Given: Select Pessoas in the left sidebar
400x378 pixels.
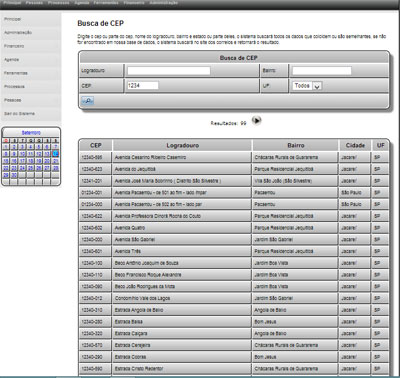Looking at the screenshot, I should click(x=31, y=100).
